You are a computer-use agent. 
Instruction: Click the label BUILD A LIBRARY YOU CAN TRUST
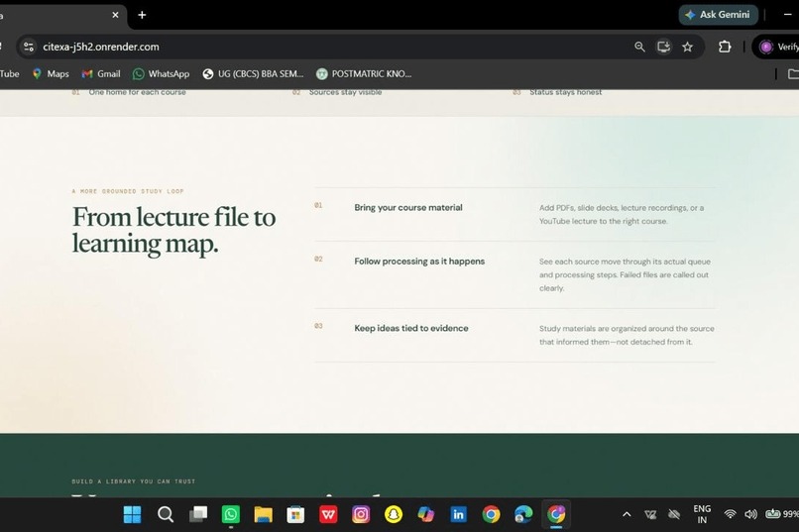coord(134,481)
